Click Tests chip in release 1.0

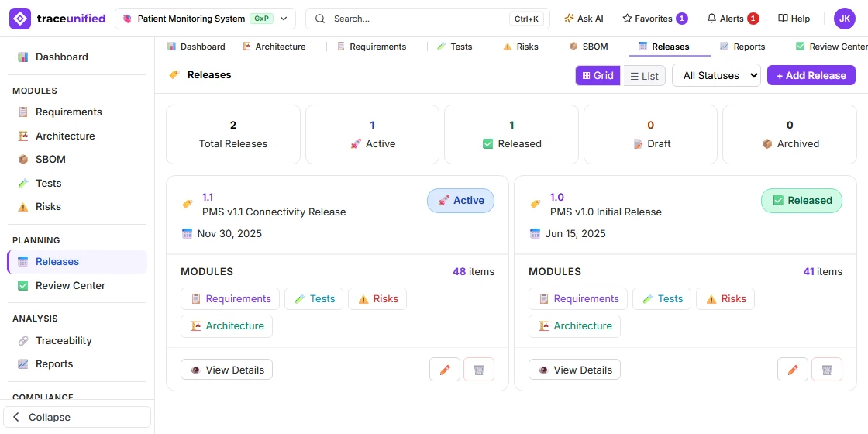coord(662,299)
